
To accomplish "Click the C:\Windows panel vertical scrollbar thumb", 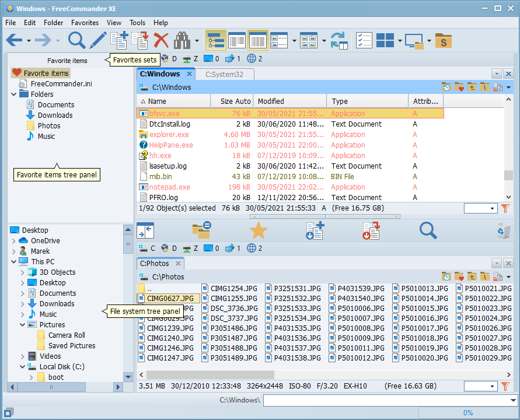I will click(508, 176).
